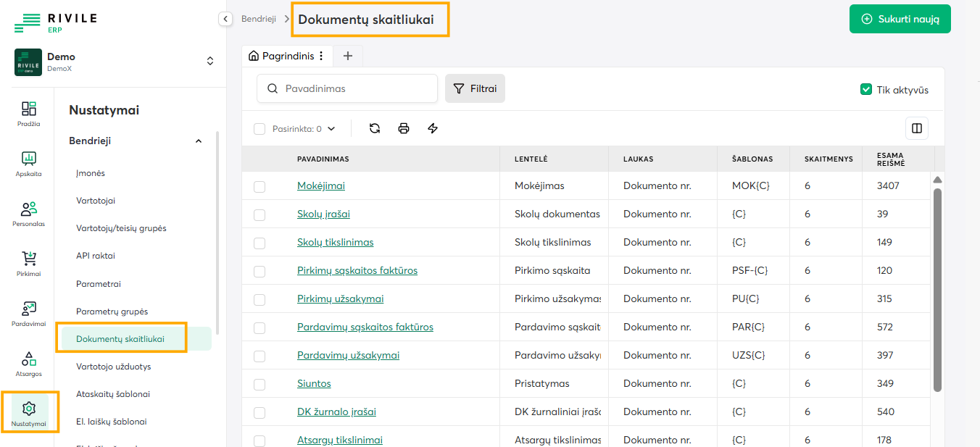The height and width of the screenshot is (447, 980).
Task: Select Vartotojai in the settings menu
Action: (x=96, y=201)
